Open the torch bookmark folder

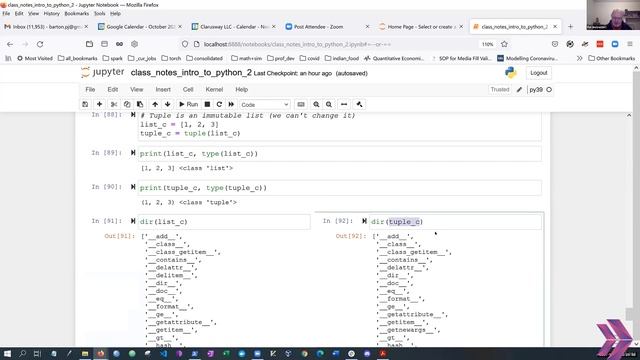(x=171, y=58)
